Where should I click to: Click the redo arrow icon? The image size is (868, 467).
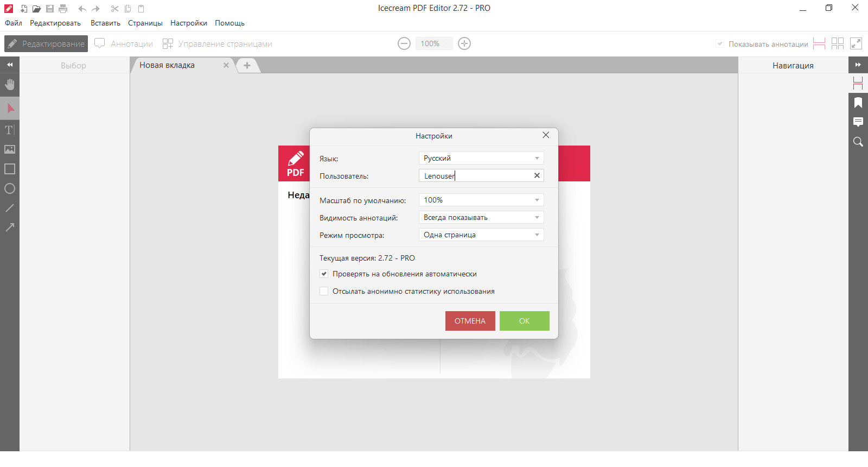(x=96, y=9)
